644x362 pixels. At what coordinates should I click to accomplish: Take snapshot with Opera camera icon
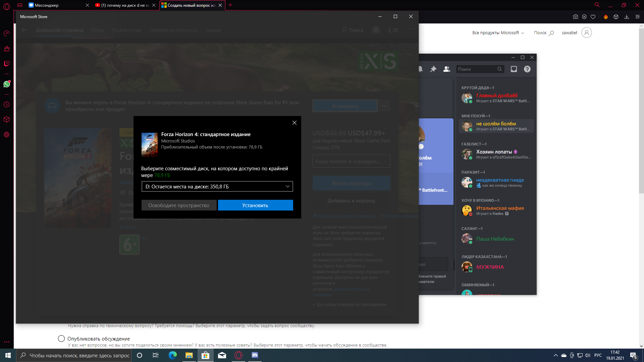pyautogui.click(x=576, y=17)
